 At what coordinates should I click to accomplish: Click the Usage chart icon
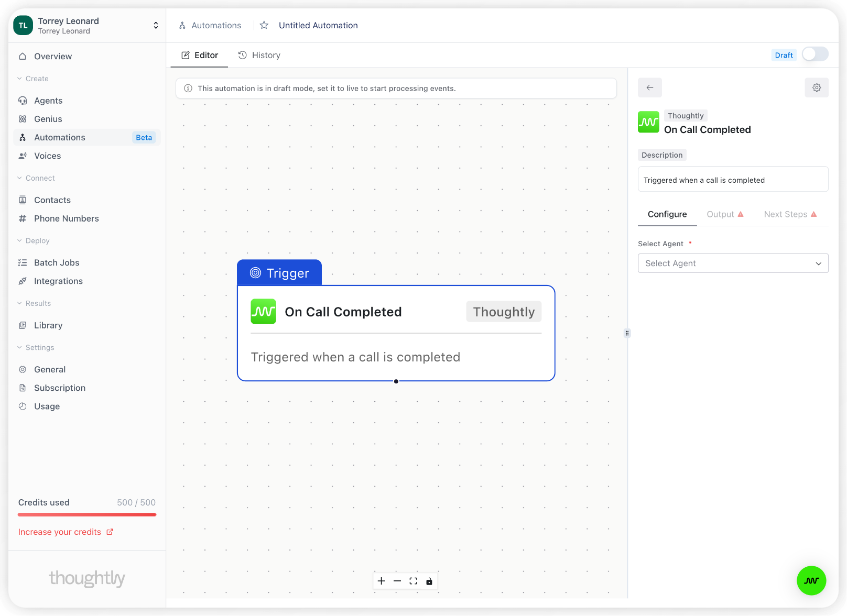(23, 406)
